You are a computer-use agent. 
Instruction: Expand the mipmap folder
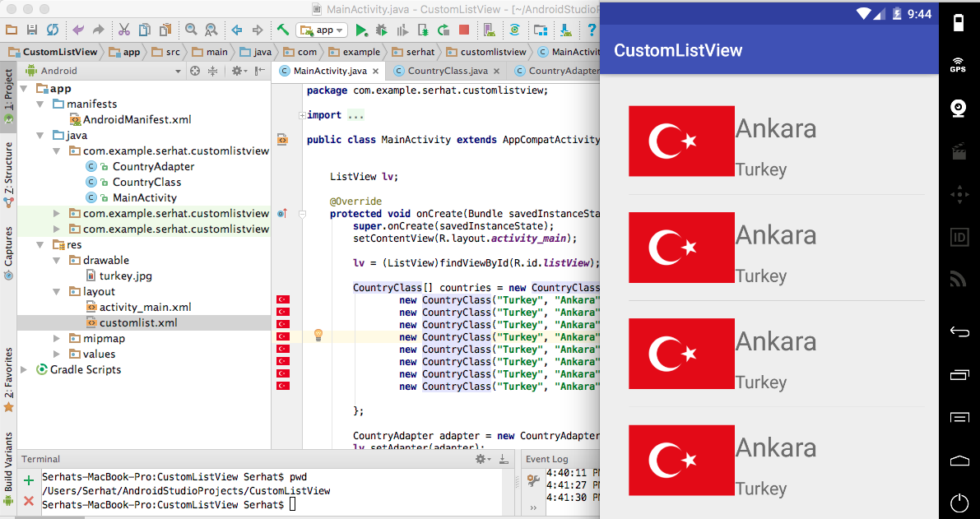pos(57,339)
